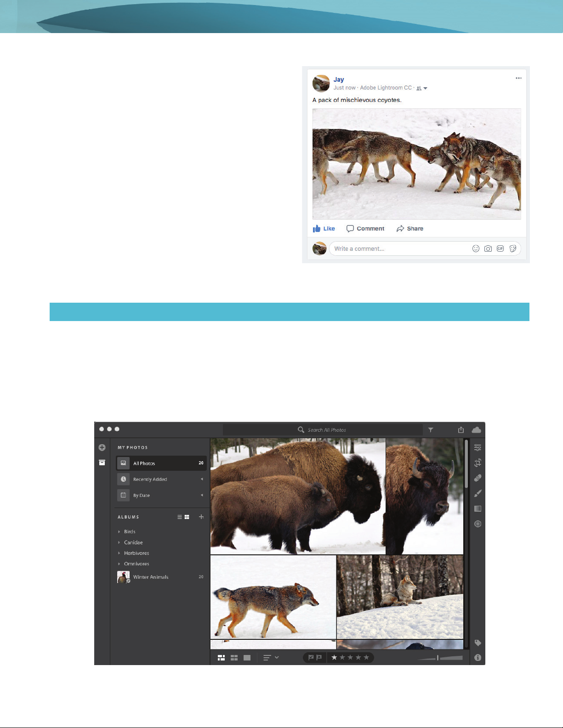This screenshot has width=563, height=728.
Task: Select the Crop and Rotate tool
Action: 478,463
